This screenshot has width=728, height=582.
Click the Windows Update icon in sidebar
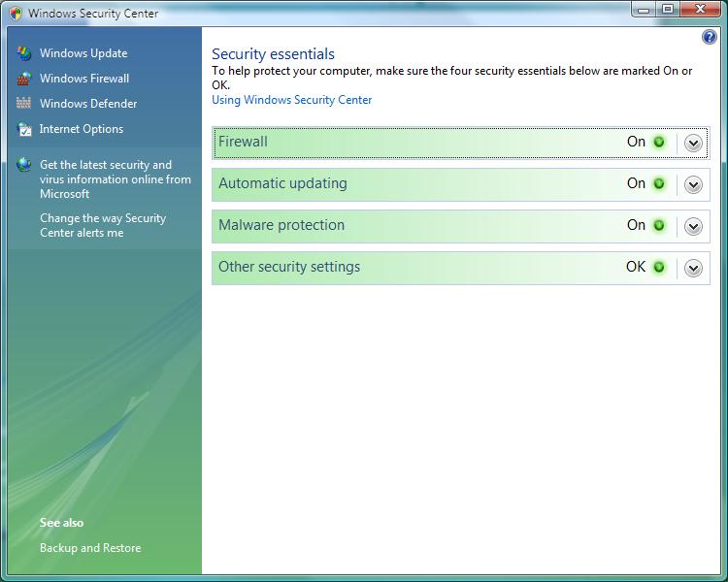pyautogui.click(x=24, y=53)
